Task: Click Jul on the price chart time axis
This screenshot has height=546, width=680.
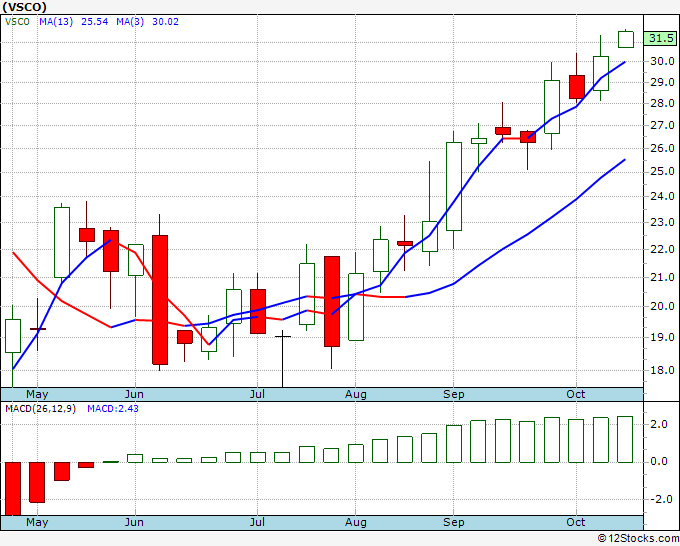Action: [x=257, y=394]
